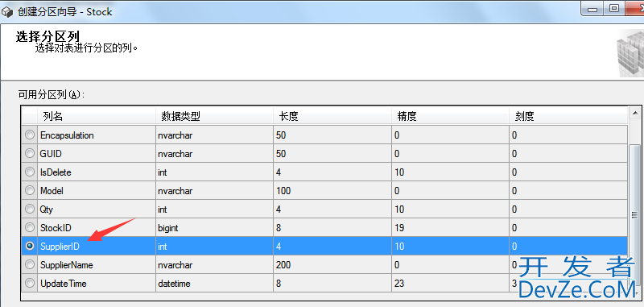Click the IsDelete name cell

(97, 172)
